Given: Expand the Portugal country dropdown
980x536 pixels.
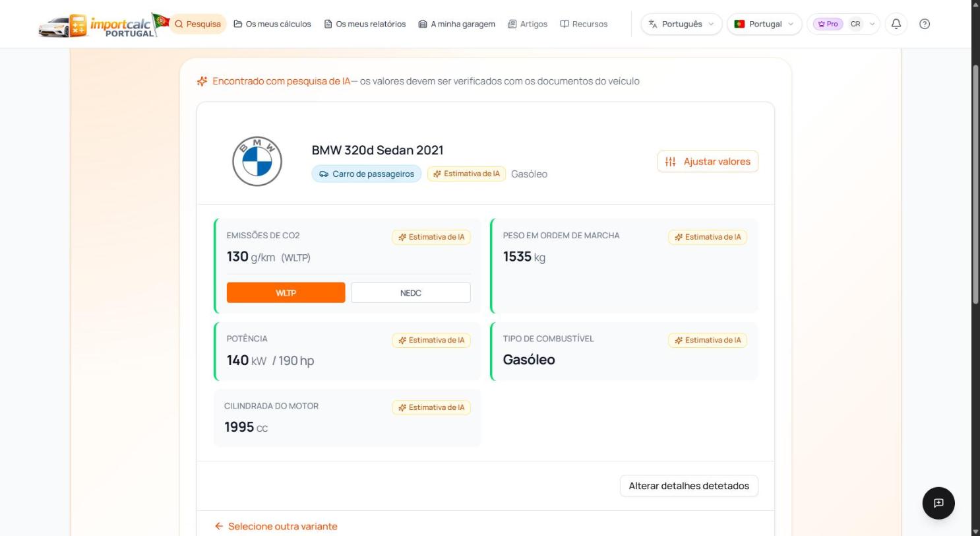Looking at the screenshot, I should pyautogui.click(x=764, y=24).
